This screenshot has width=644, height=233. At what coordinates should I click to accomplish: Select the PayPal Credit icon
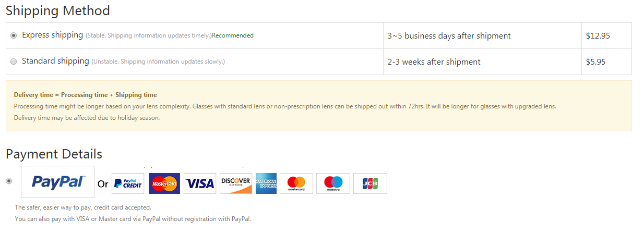(x=128, y=183)
